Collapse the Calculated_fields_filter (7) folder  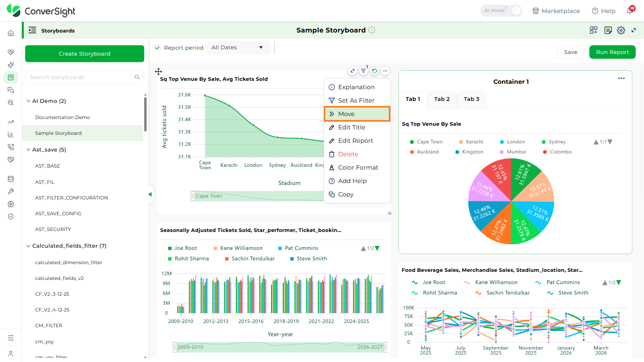(29, 246)
